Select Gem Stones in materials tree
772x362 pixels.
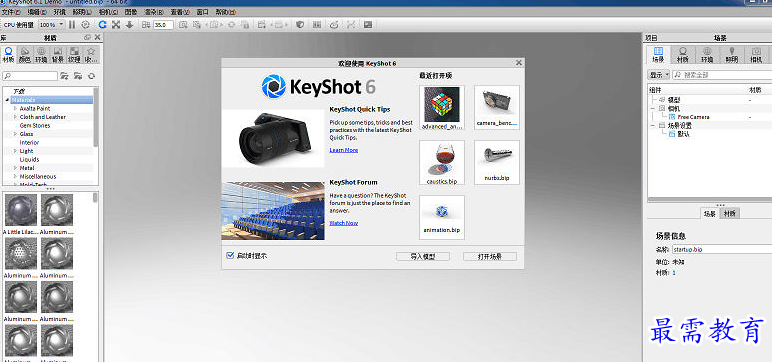[35, 126]
